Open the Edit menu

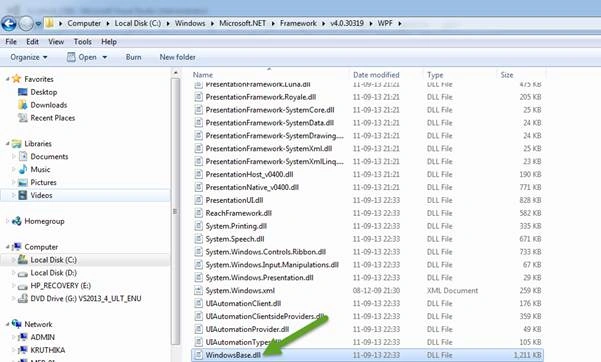[32, 42]
